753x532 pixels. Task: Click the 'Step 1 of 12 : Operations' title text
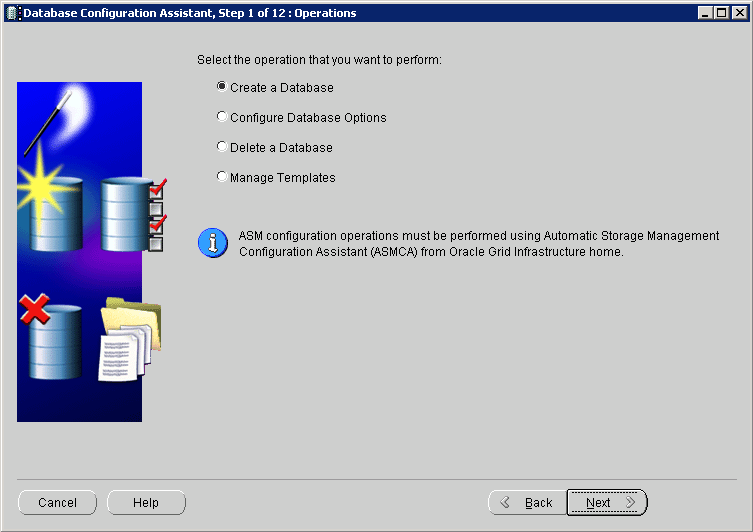point(288,13)
